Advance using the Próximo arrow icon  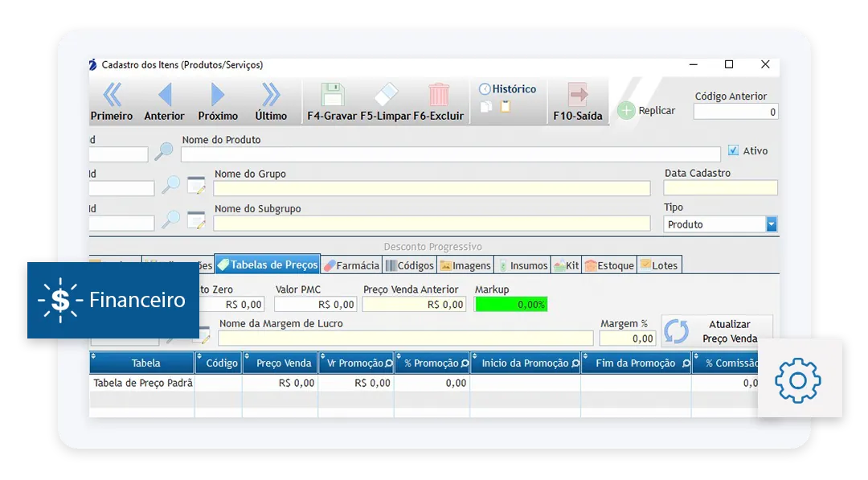point(218,95)
